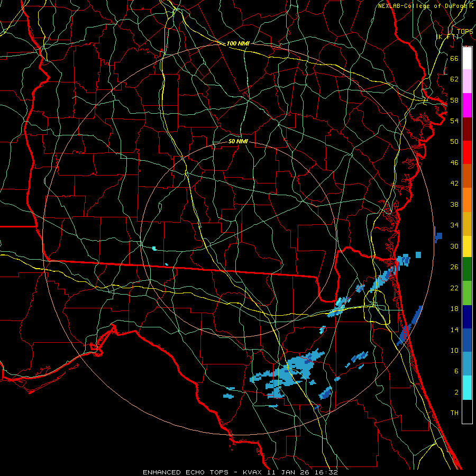
Task: Click the 'KVAX' radar site identifier
Action: pyautogui.click(x=253, y=472)
